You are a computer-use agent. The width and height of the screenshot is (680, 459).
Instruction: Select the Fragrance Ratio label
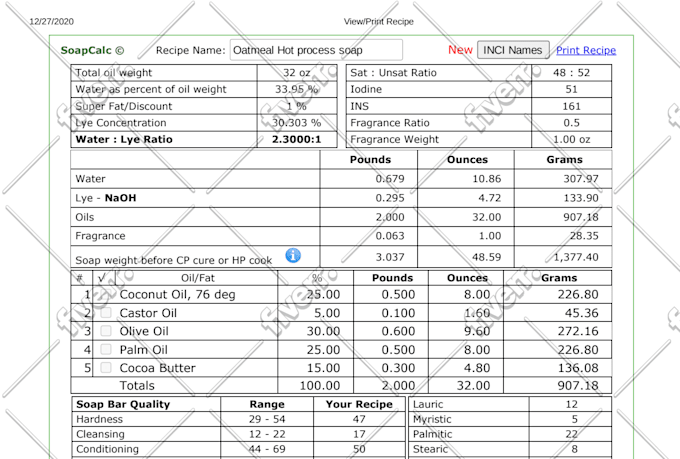pyautogui.click(x=390, y=123)
